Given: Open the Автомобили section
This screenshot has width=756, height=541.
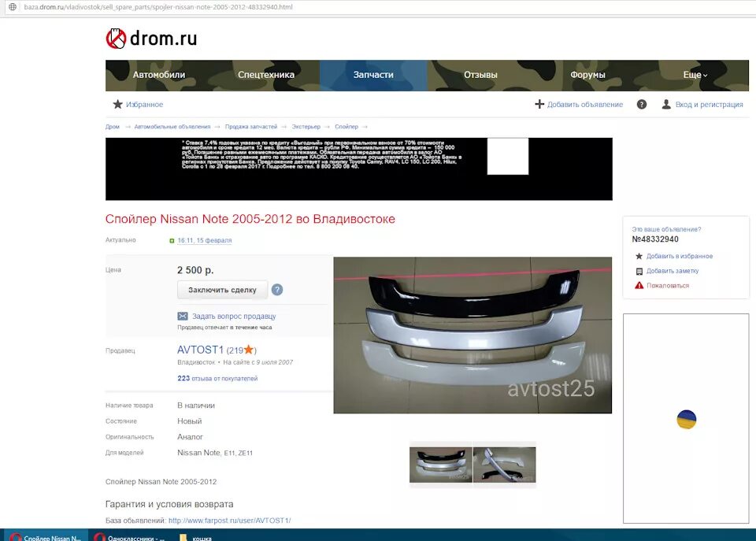Looking at the screenshot, I should (x=159, y=75).
